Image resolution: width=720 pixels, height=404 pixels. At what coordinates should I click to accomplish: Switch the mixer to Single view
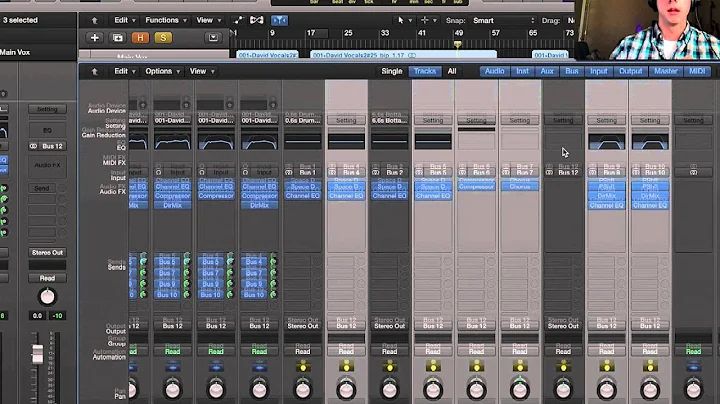point(392,71)
